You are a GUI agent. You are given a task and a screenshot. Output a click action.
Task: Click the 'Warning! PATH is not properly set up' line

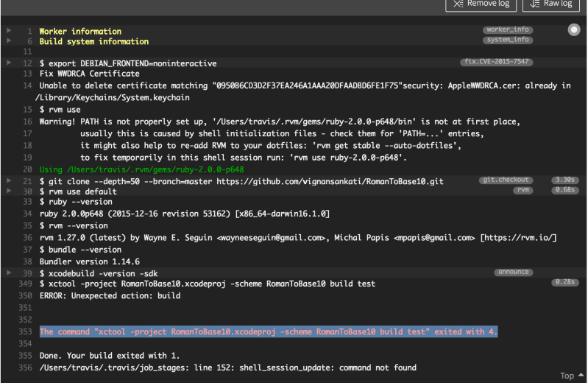(x=280, y=122)
